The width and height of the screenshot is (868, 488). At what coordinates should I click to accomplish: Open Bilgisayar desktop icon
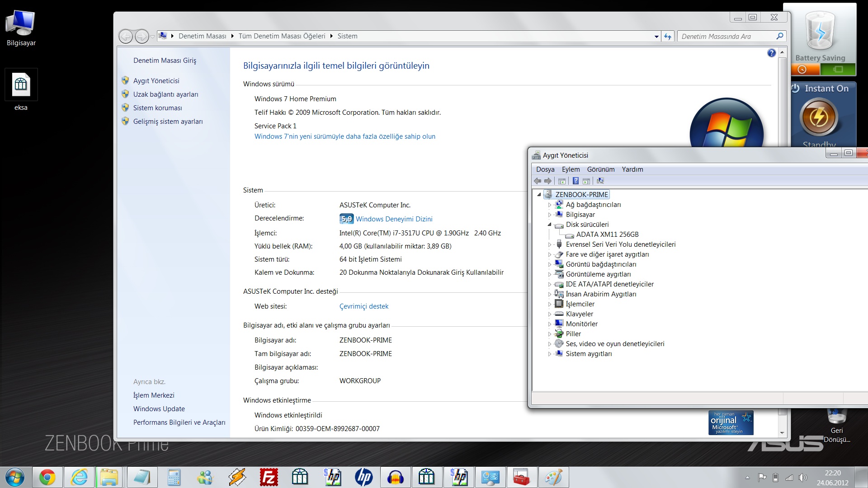pos(21,28)
